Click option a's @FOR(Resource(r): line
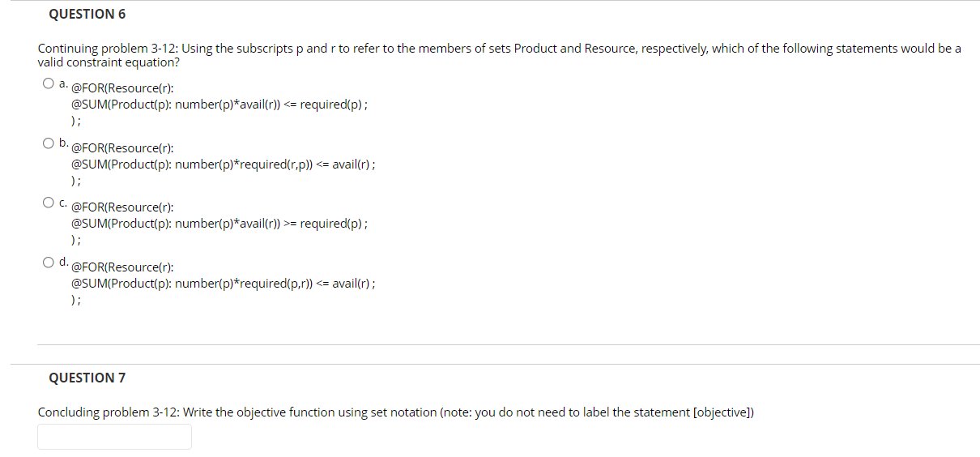This screenshot has height=457, width=980. 122,88
